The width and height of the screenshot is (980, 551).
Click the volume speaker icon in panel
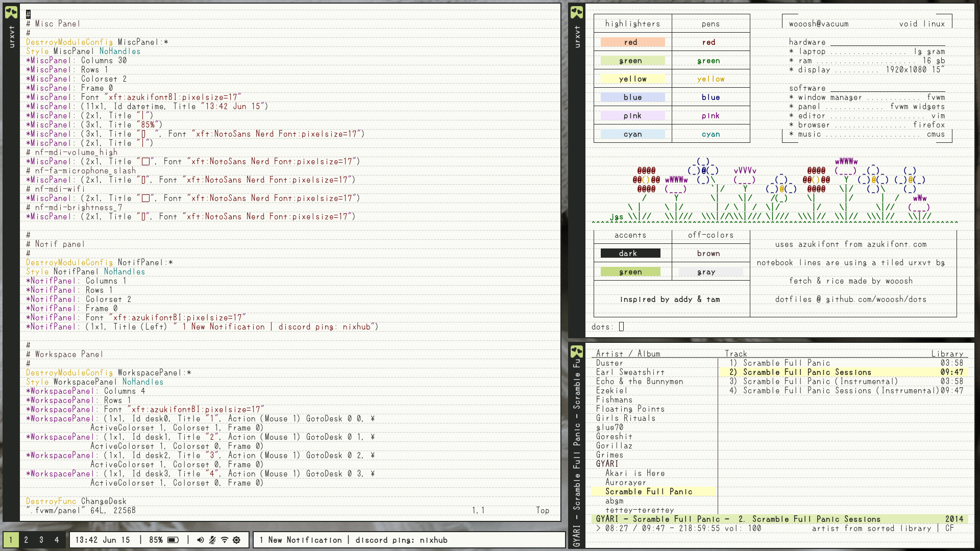(201, 540)
